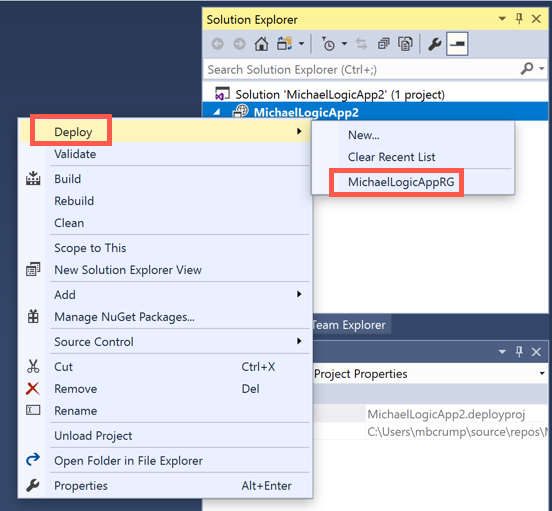The width and height of the screenshot is (552, 511).
Task: Click the Show All Files icon
Action: tap(405, 44)
